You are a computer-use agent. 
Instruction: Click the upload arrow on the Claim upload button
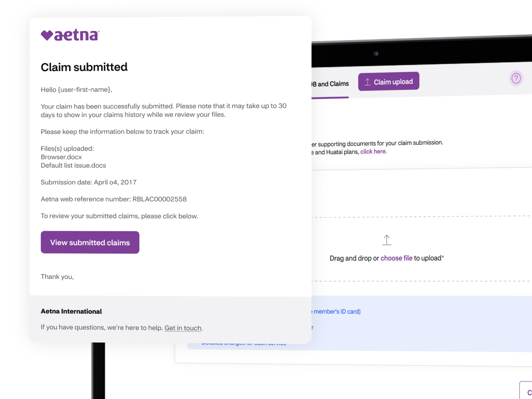click(368, 81)
